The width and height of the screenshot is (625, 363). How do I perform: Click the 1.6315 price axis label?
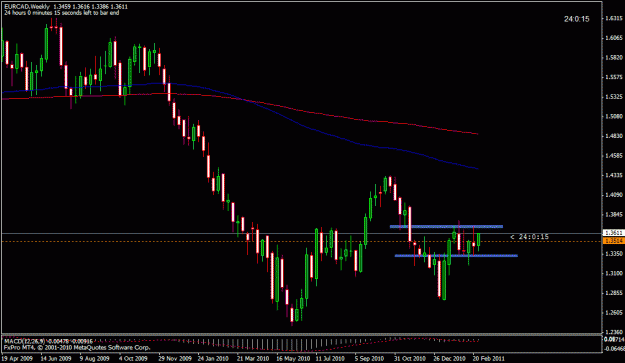(x=614, y=18)
